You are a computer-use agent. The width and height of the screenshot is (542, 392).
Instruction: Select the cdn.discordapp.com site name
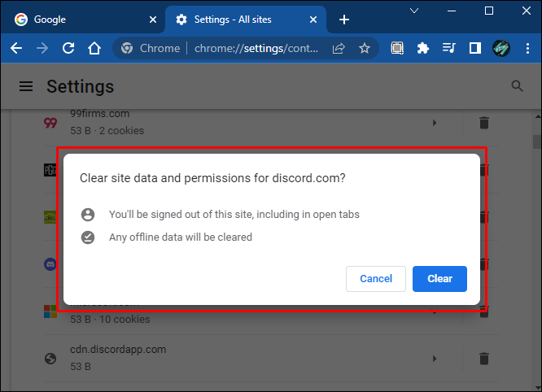click(118, 349)
